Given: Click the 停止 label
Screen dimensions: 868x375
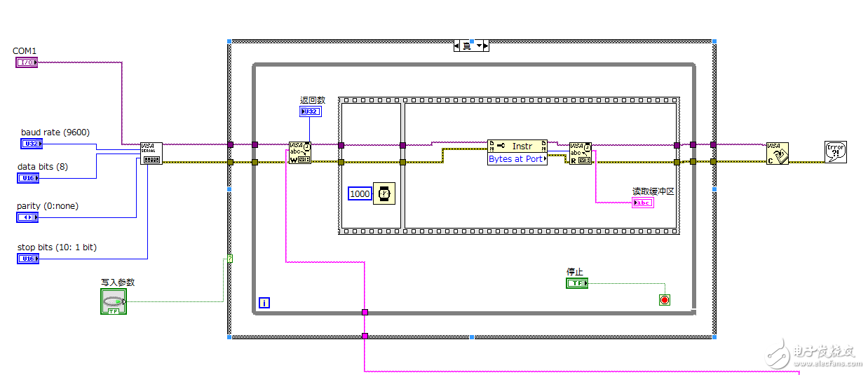Looking at the screenshot, I should pyautogui.click(x=575, y=271).
